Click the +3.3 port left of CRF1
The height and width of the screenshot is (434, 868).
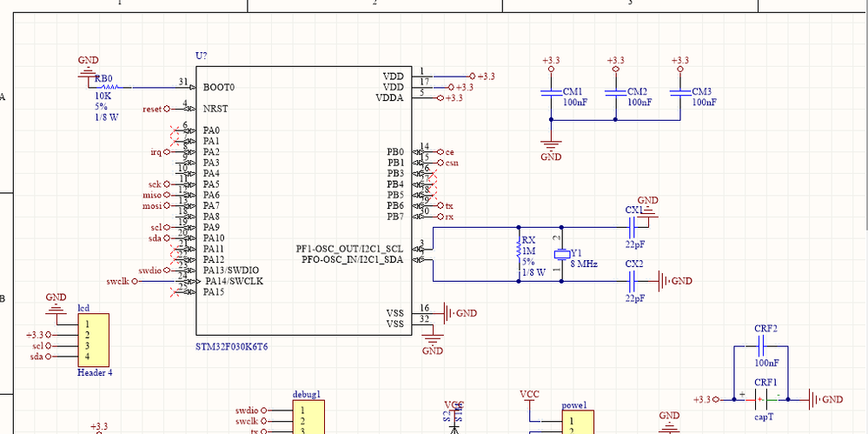pos(707,399)
